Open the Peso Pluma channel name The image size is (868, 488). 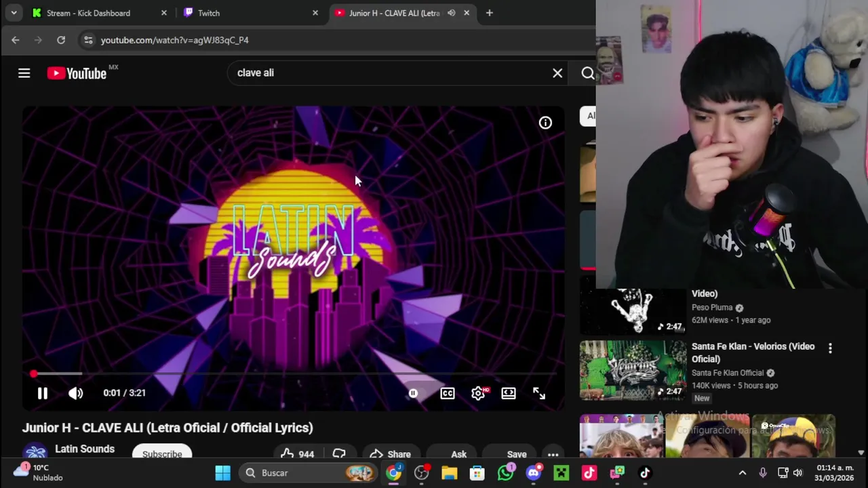tap(712, 308)
